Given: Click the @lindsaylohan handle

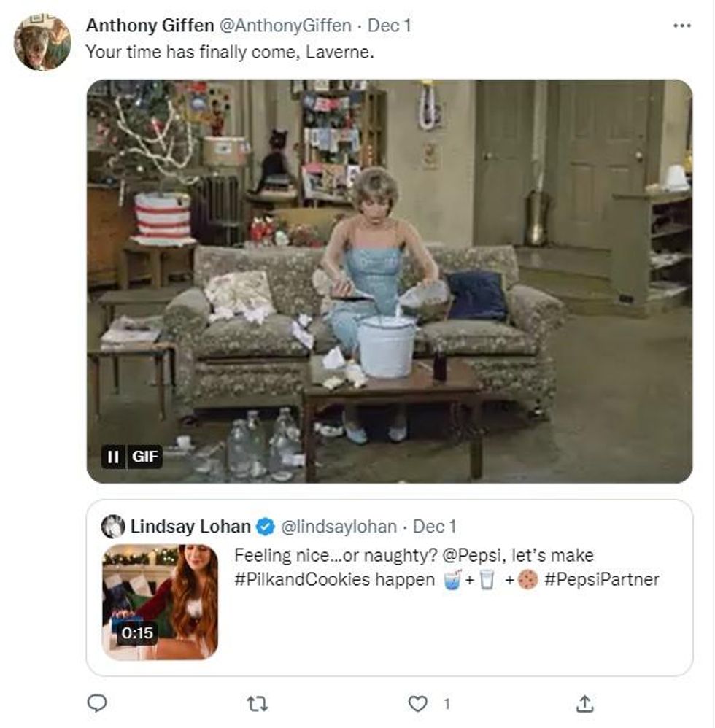Looking at the screenshot, I should tap(339, 527).
